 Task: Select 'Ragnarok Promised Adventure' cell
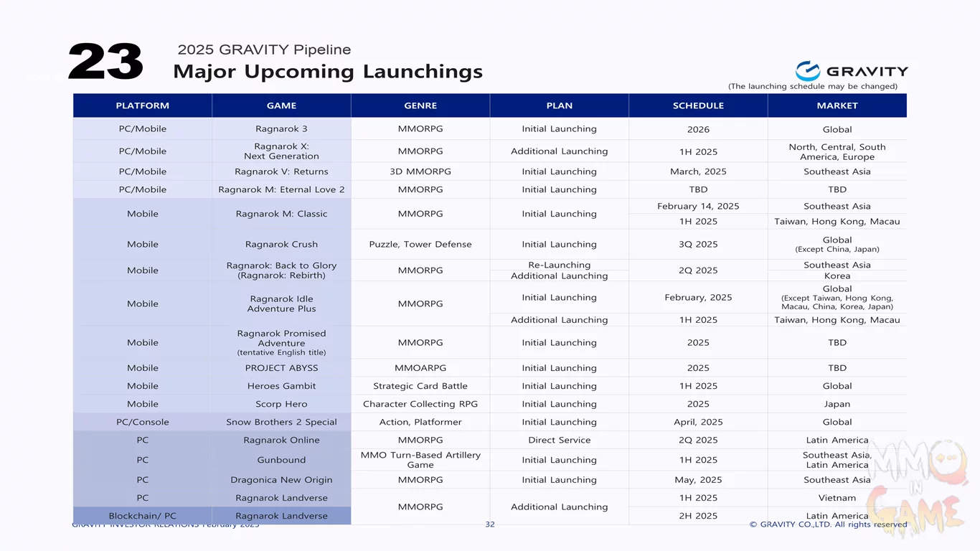(281, 342)
